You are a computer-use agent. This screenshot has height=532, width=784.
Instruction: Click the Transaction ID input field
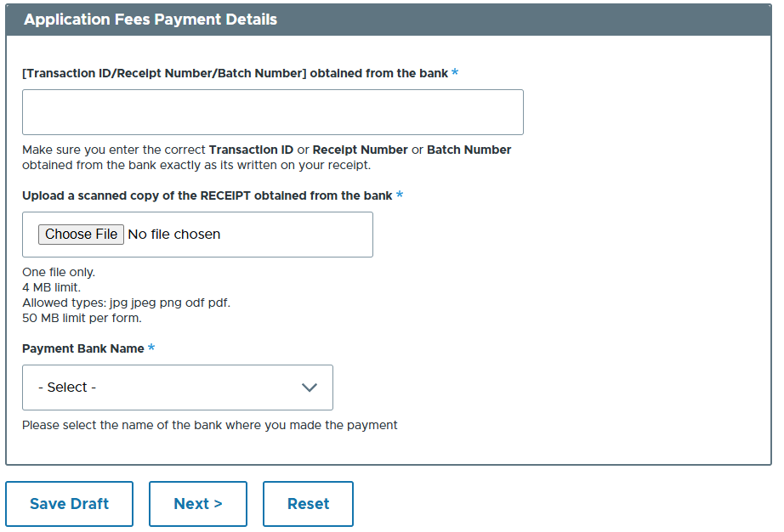[x=272, y=111]
